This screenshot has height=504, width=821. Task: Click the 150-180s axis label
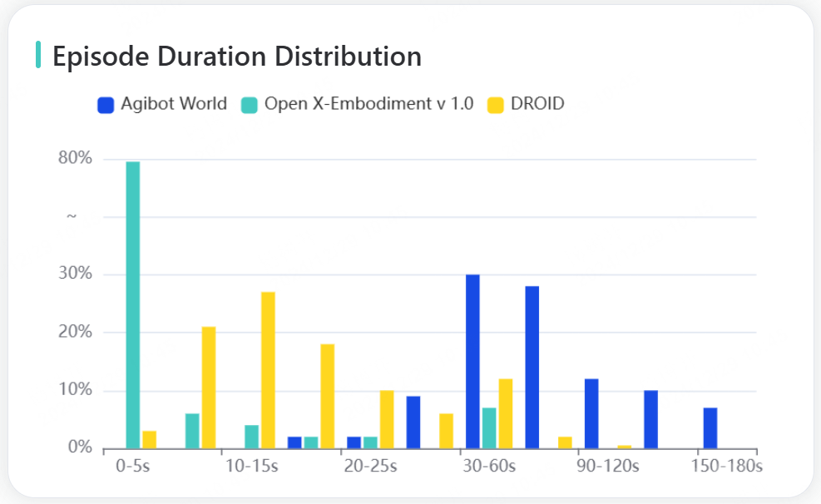[x=727, y=466]
